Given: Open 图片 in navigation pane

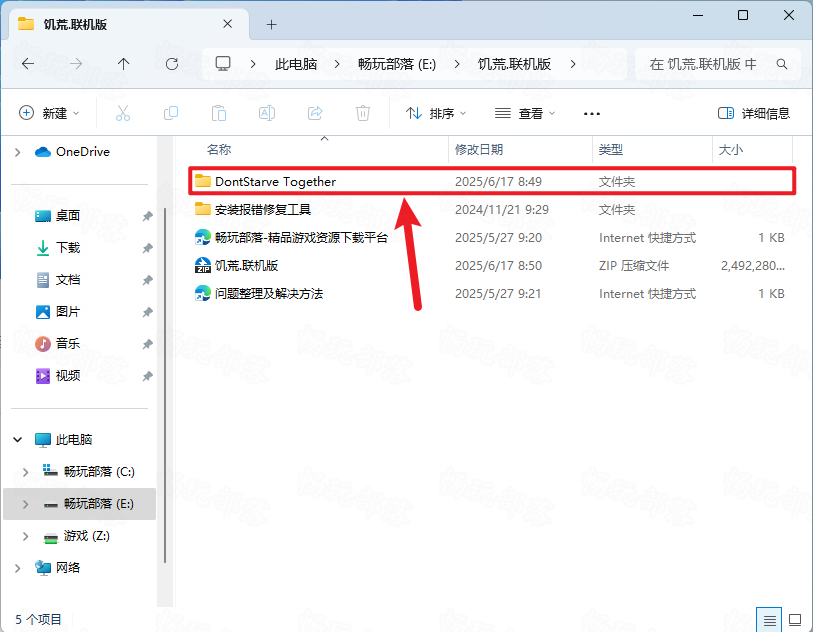Looking at the screenshot, I should pyautogui.click(x=67, y=312).
